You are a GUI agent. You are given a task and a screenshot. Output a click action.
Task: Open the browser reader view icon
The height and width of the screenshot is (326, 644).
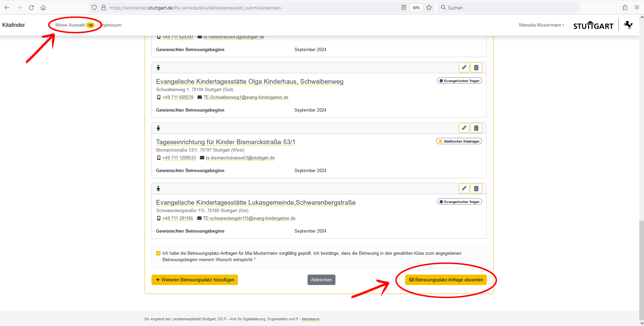click(404, 8)
